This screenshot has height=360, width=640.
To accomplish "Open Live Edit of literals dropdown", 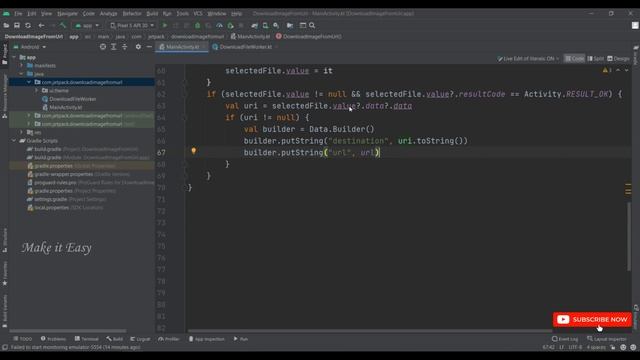I will pyautogui.click(x=528, y=59).
